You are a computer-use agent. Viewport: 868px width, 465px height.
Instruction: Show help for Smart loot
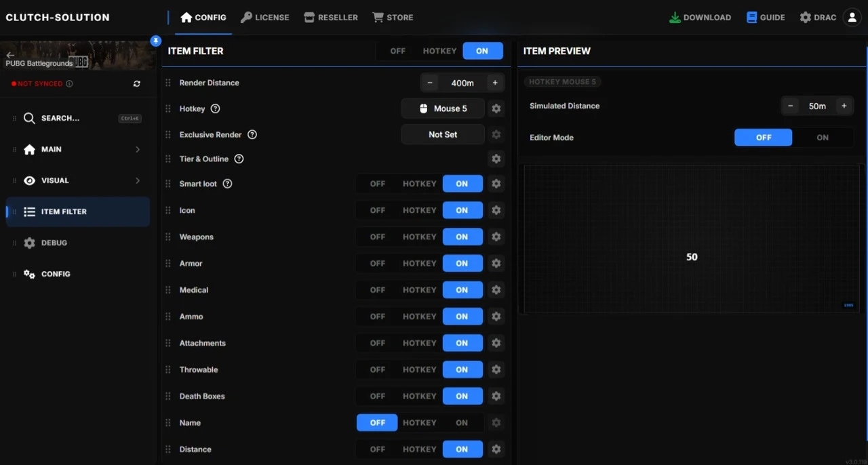click(x=228, y=184)
